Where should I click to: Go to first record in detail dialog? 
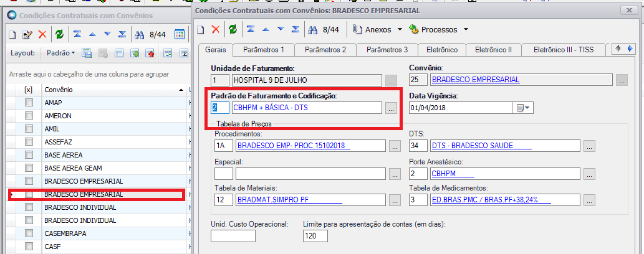(x=251, y=29)
